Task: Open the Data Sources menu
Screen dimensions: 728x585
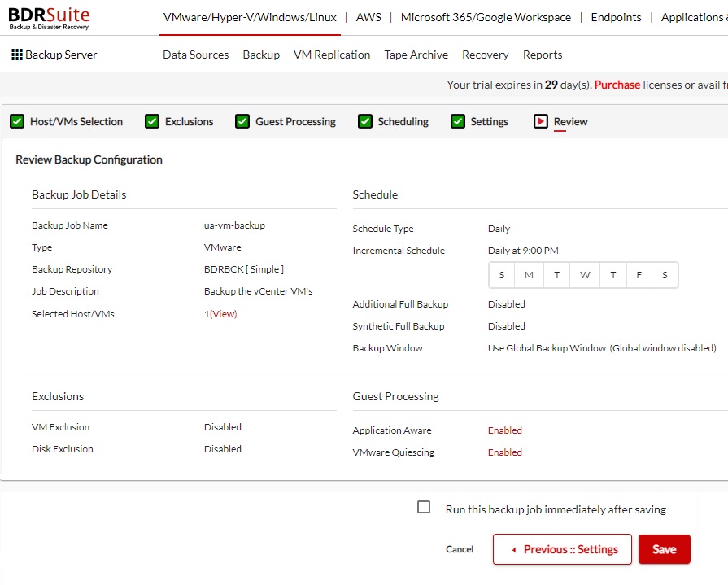Action: 195,55
